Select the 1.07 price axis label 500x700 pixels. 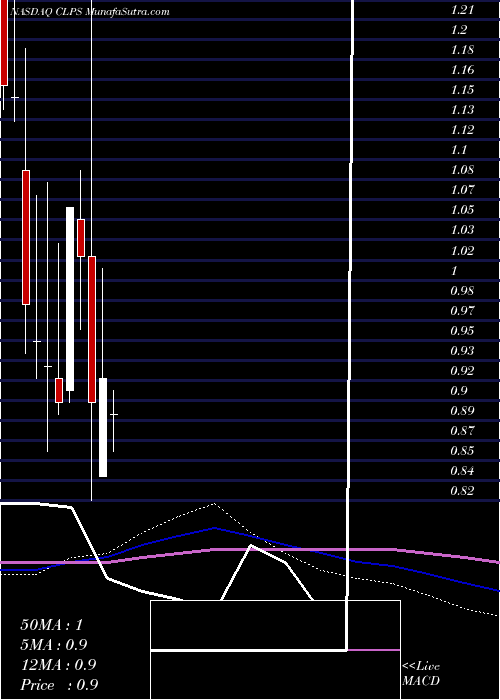coord(462,191)
